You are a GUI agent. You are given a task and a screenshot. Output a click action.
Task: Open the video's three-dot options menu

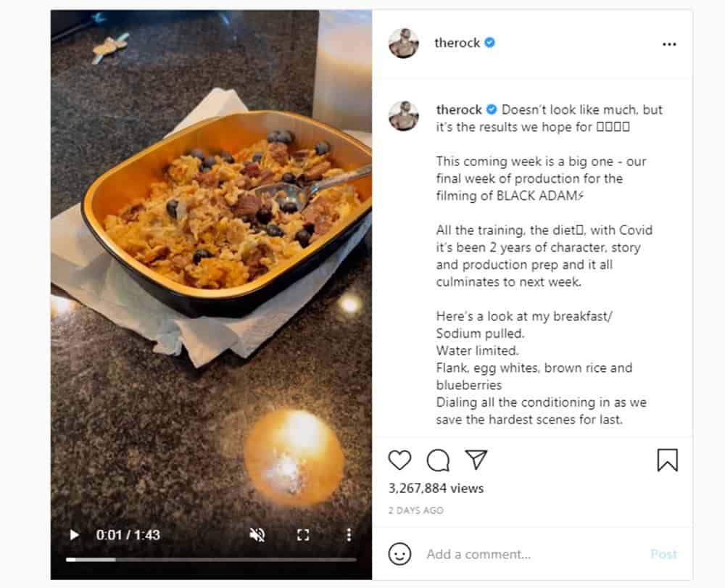point(349,535)
